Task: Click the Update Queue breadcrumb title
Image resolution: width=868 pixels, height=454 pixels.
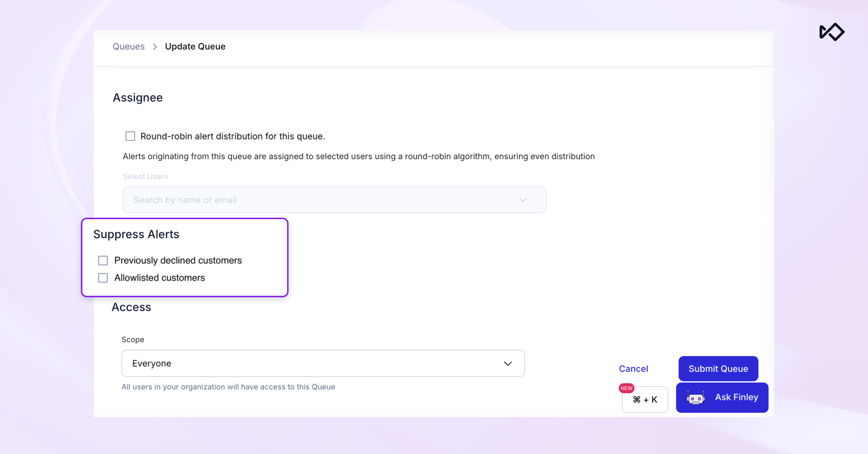Action: pyautogui.click(x=195, y=47)
